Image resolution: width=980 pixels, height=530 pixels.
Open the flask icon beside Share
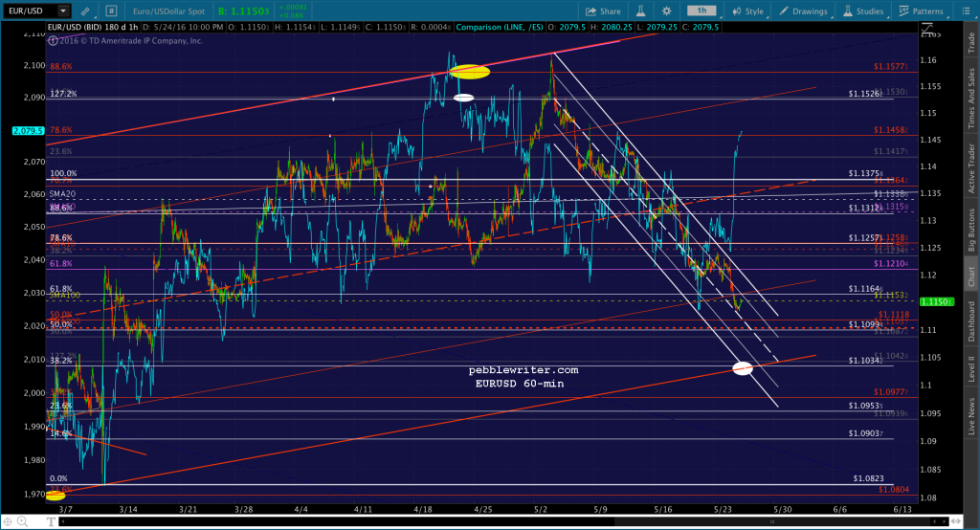point(640,11)
